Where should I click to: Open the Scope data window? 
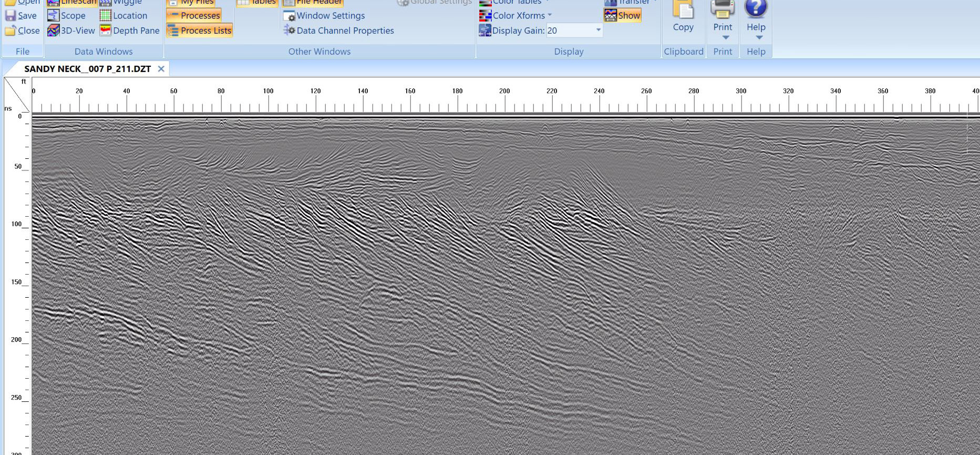[x=67, y=16]
